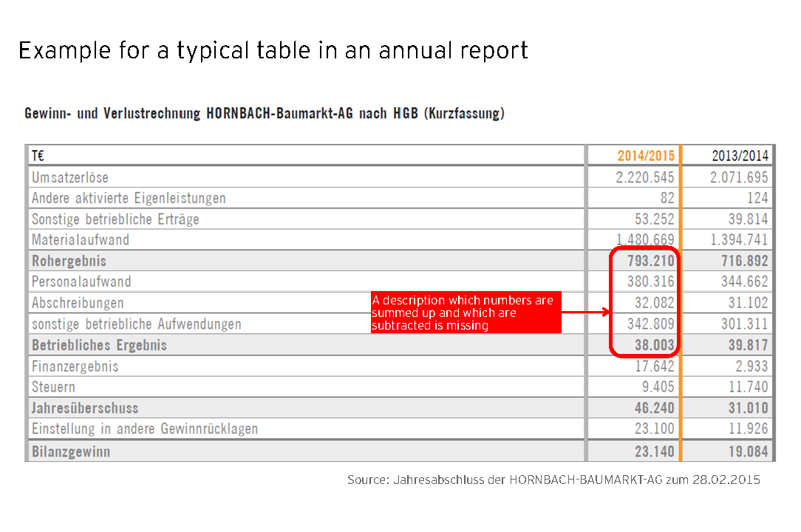Select the orange '2014/2015' column header
This screenshot has height=532, width=801.
click(x=646, y=156)
